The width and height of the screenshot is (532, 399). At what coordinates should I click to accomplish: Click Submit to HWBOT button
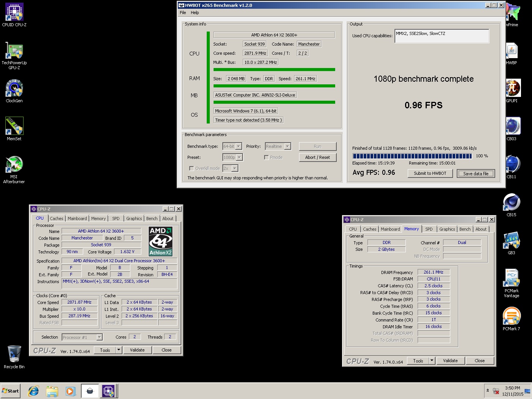tap(430, 173)
